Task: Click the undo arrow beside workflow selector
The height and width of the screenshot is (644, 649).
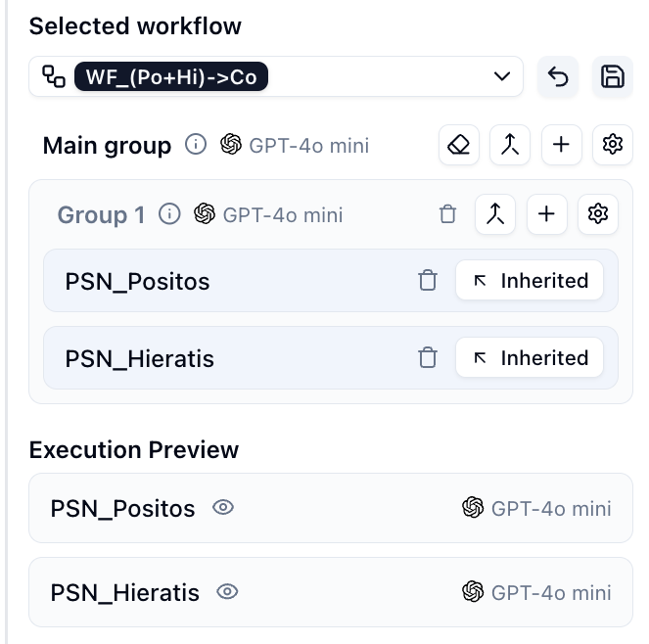Action: click(558, 77)
